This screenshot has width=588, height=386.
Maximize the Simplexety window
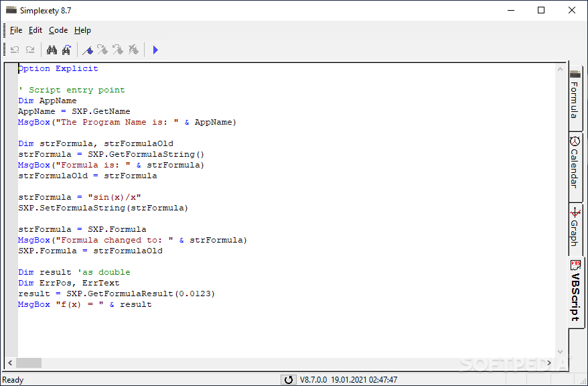[541, 10]
